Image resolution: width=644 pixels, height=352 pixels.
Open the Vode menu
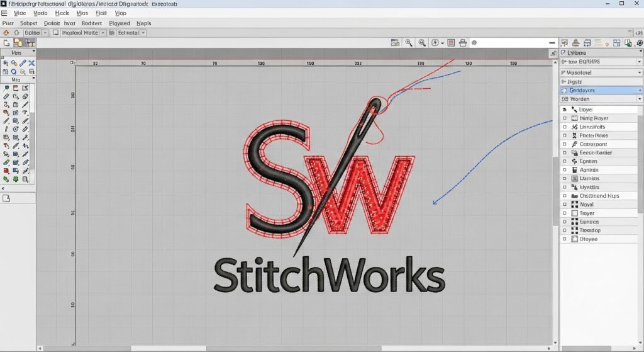(x=40, y=13)
